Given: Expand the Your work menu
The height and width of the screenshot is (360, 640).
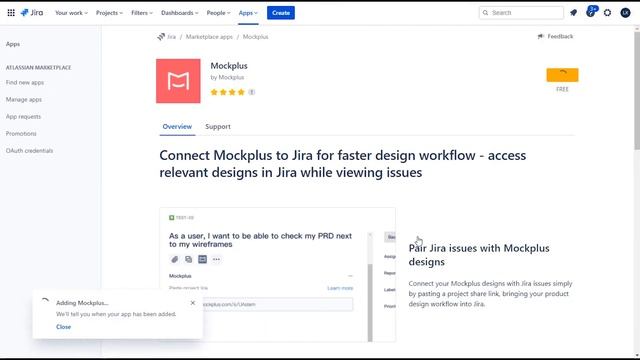Looking at the screenshot, I should pos(71,13).
